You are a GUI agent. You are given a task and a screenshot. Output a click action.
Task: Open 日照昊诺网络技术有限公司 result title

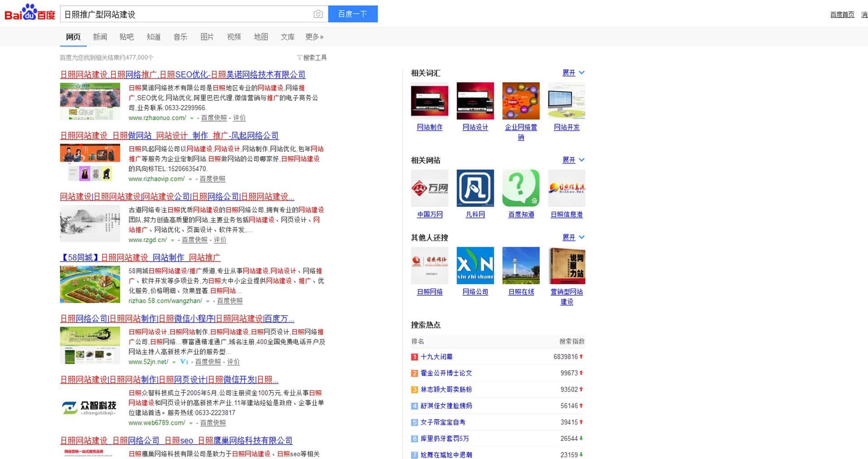(x=183, y=75)
